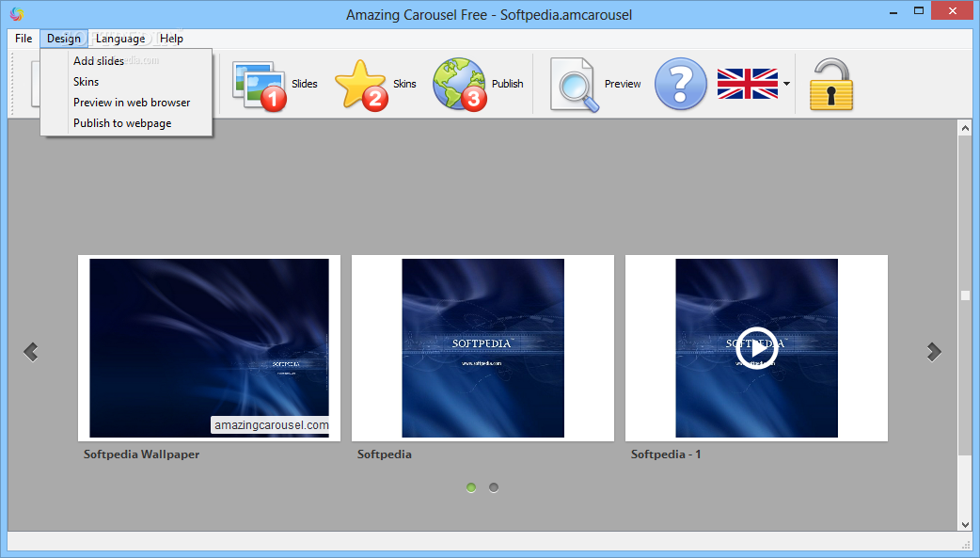The width and height of the screenshot is (980, 558).
Task: Click the UK flag language icon
Action: 748,84
